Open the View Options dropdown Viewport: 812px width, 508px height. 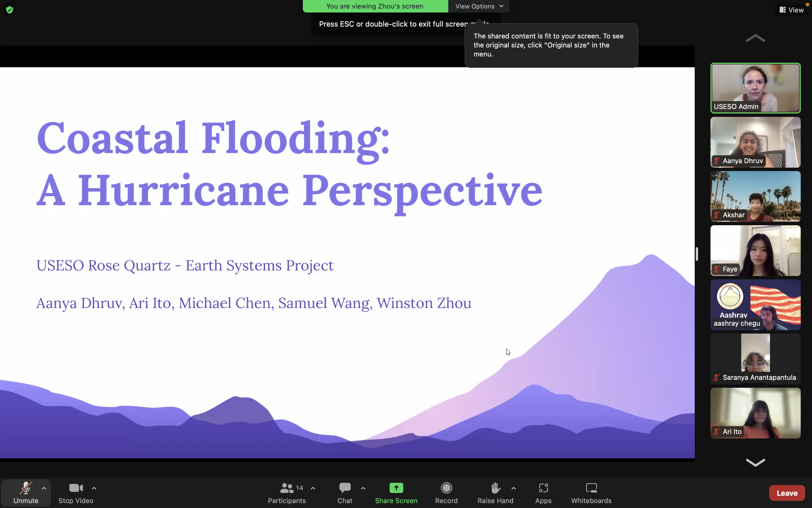479,6
